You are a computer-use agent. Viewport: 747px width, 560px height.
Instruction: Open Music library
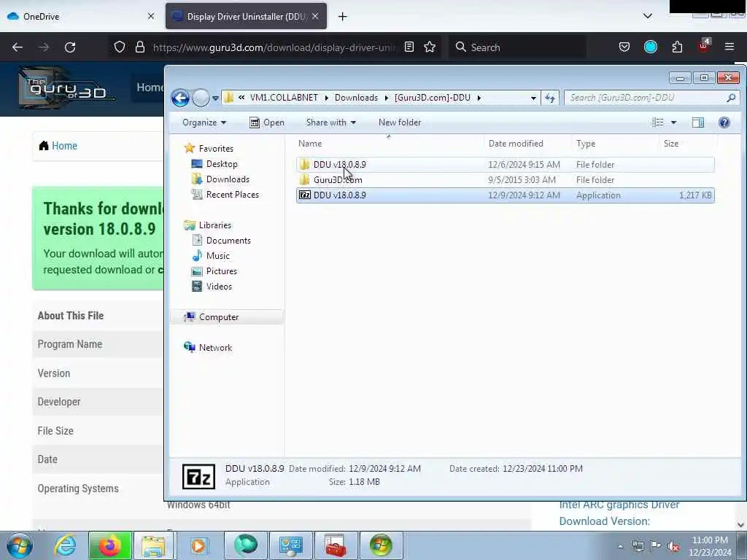tap(217, 256)
